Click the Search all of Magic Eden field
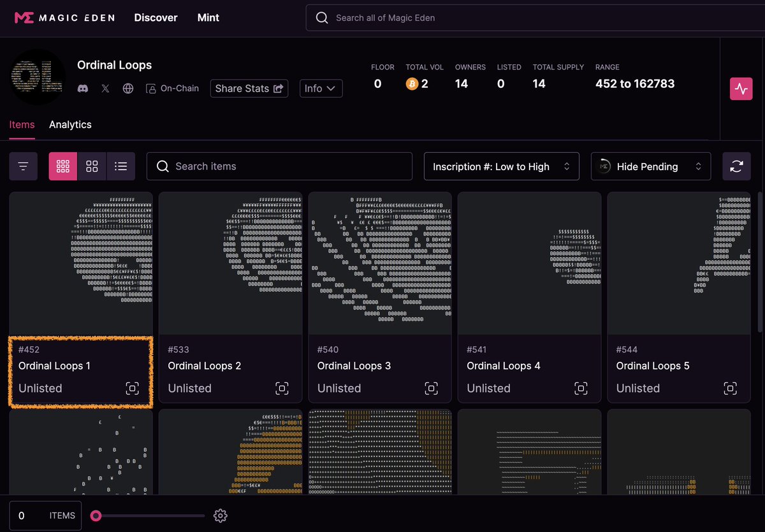 pos(534,18)
